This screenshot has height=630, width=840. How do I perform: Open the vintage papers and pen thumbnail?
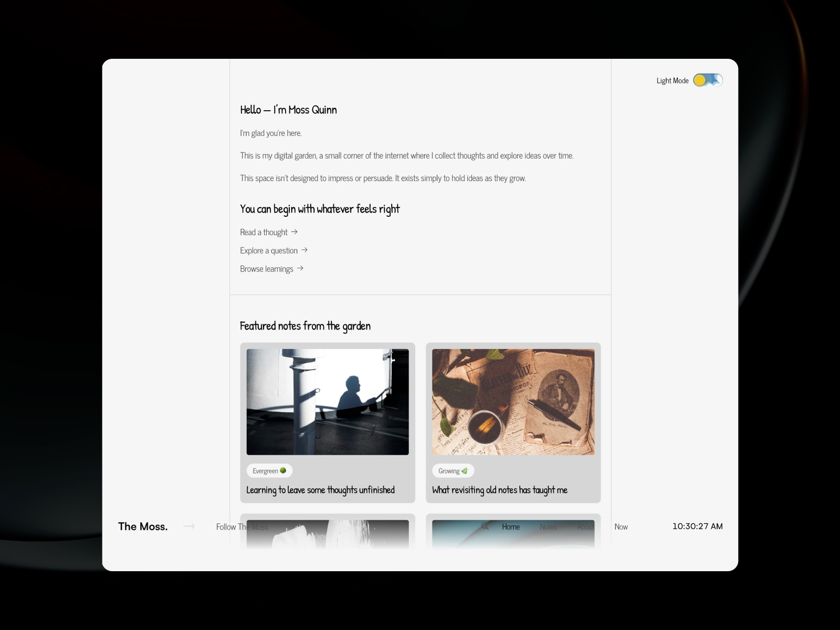point(513,402)
